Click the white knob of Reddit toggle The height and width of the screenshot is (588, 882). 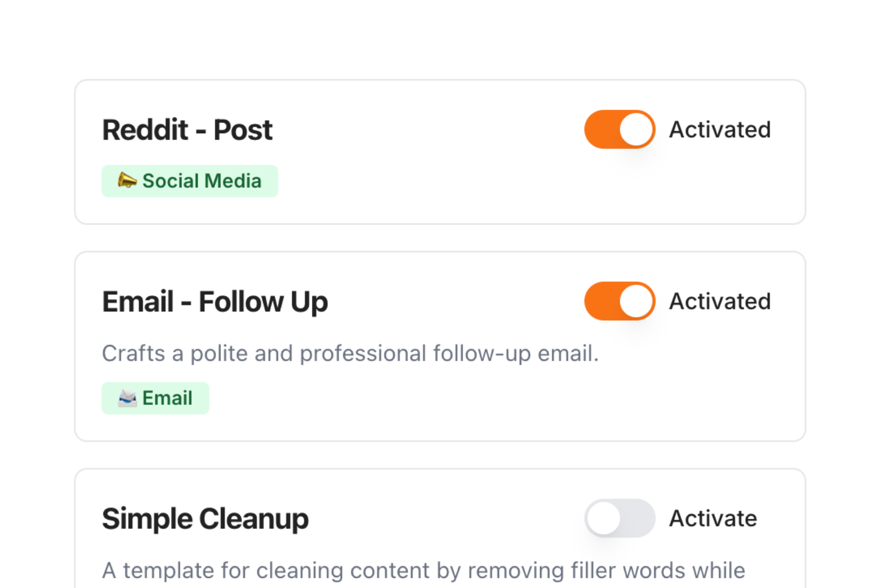(x=636, y=129)
